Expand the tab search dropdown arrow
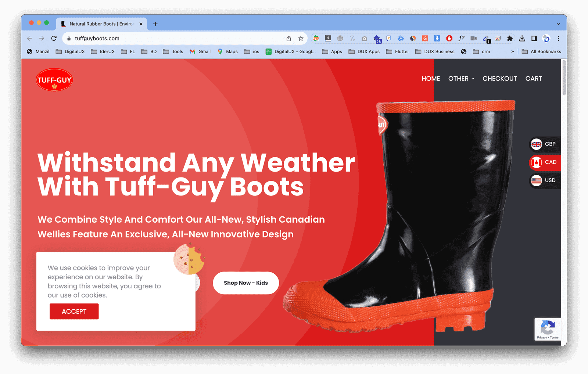588x374 pixels. [x=558, y=24]
